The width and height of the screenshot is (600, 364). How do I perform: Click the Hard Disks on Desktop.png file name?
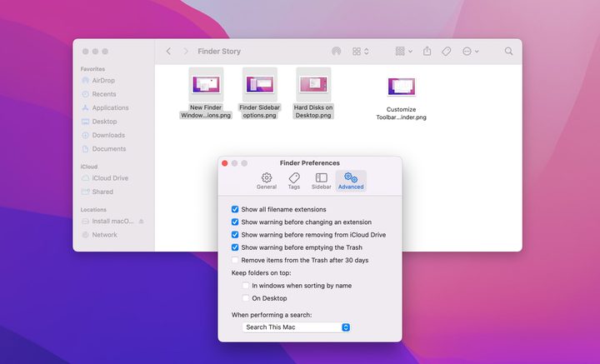click(313, 112)
